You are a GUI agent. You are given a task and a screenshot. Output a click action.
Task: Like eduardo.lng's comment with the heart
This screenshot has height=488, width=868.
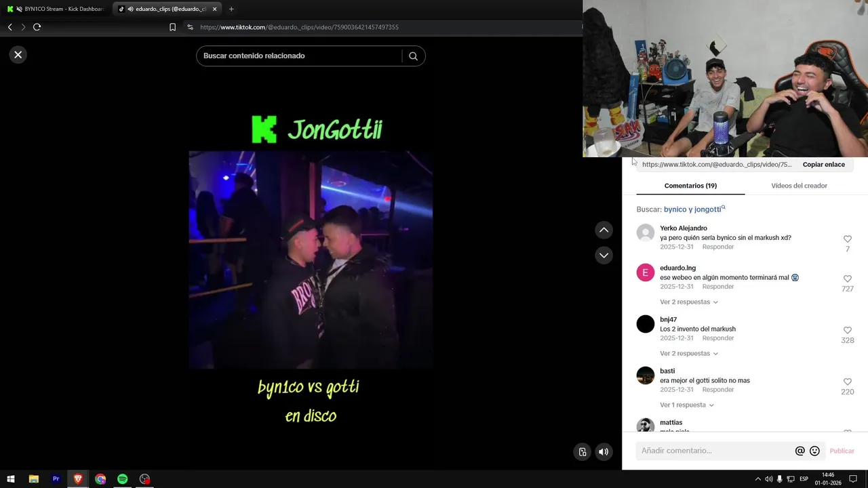tap(848, 279)
